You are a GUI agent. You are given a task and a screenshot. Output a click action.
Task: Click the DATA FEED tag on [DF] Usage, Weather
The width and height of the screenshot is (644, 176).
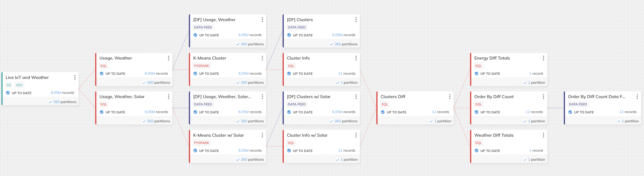coord(203,27)
